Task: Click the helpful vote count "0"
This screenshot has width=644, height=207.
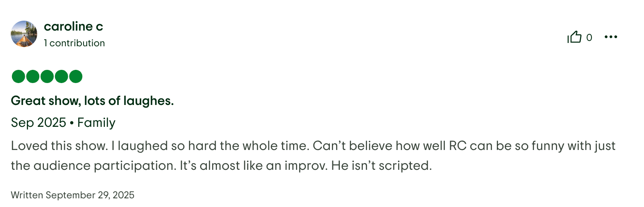Action: 589,38
